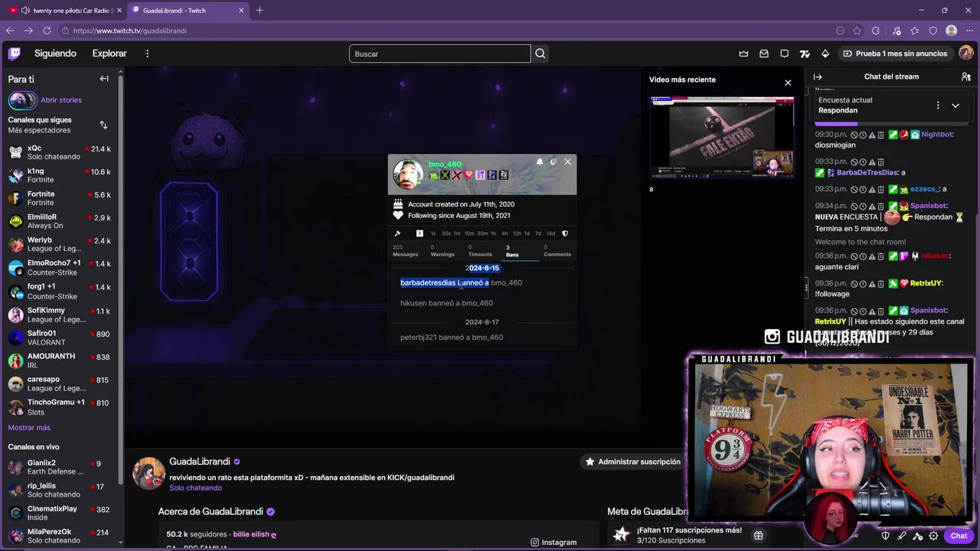Viewport: 980px width, 551px height.
Task: Open the most recent video thumbnail
Action: pos(722,137)
